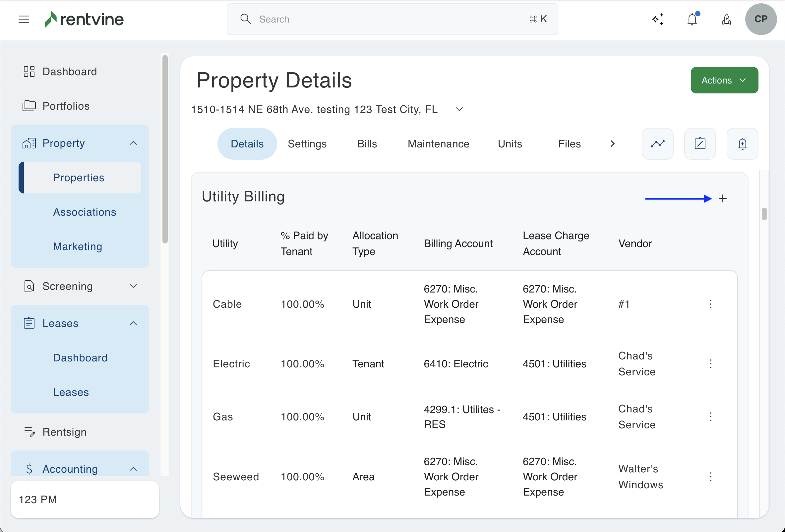785x532 pixels.
Task: Open the notifications bell
Action: (x=692, y=19)
